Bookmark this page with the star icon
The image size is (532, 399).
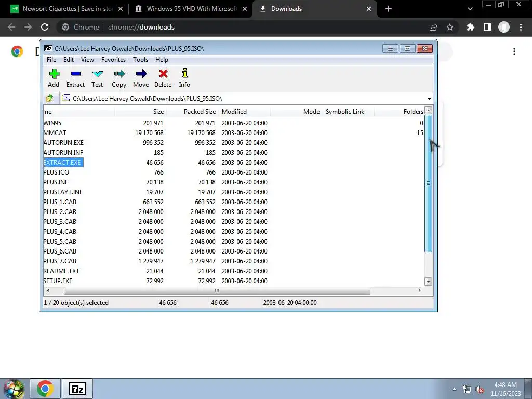coord(450,27)
